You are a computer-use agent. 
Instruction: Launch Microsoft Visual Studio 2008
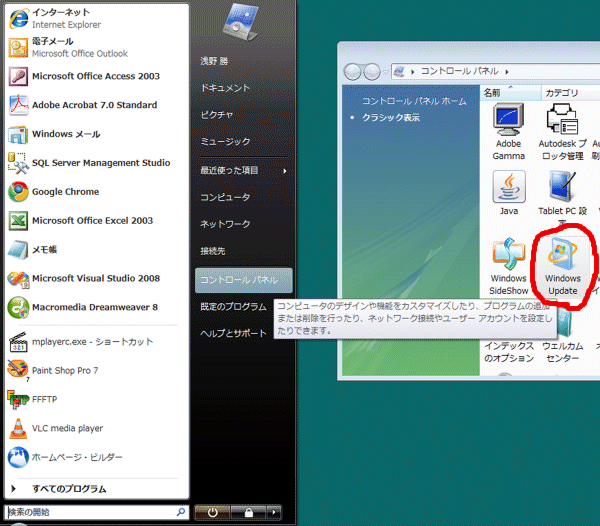(97, 278)
